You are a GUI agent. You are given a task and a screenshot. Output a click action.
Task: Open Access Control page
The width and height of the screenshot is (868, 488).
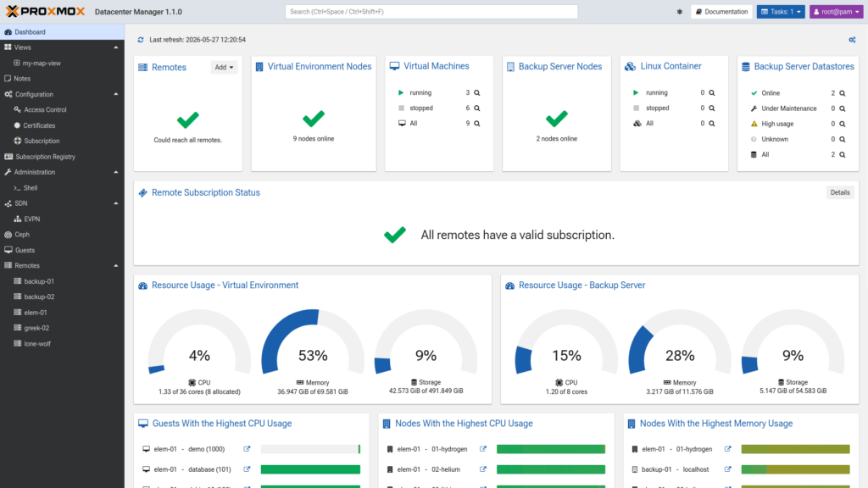62,109
